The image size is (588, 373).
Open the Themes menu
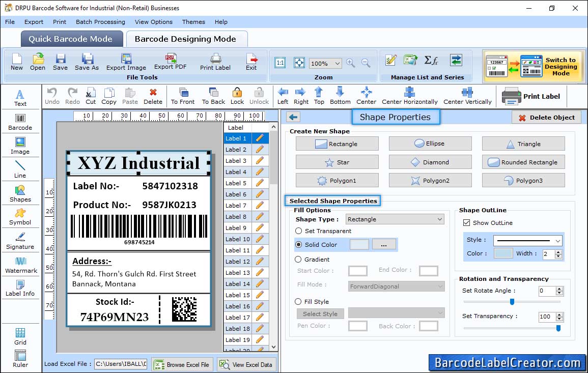click(x=193, y=22)
